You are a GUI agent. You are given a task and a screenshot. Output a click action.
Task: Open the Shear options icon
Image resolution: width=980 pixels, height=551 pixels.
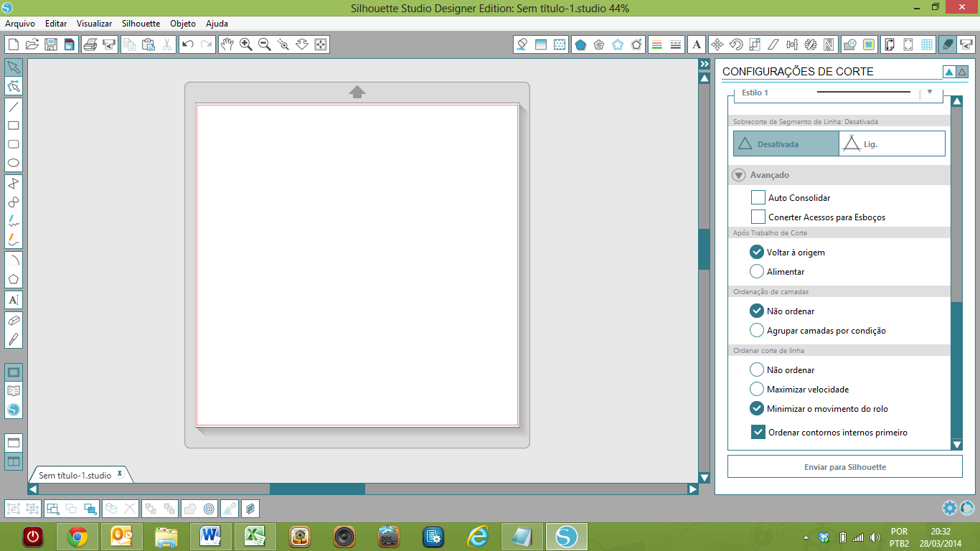coord(773,44)
